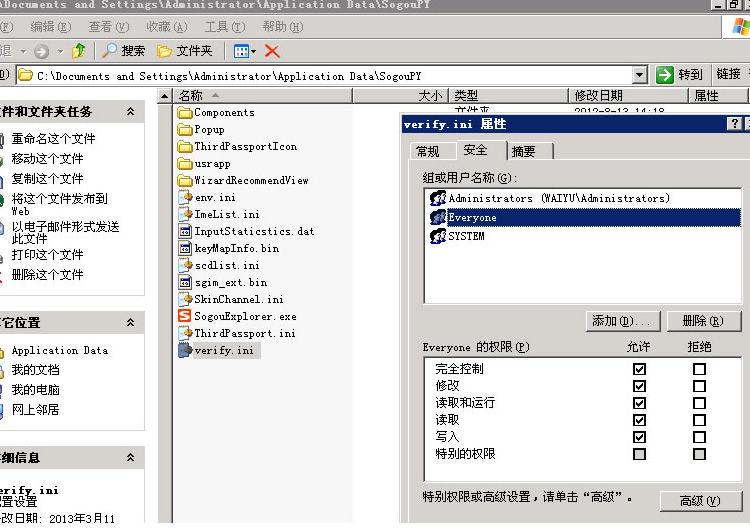Click the address bar path field

325,76
